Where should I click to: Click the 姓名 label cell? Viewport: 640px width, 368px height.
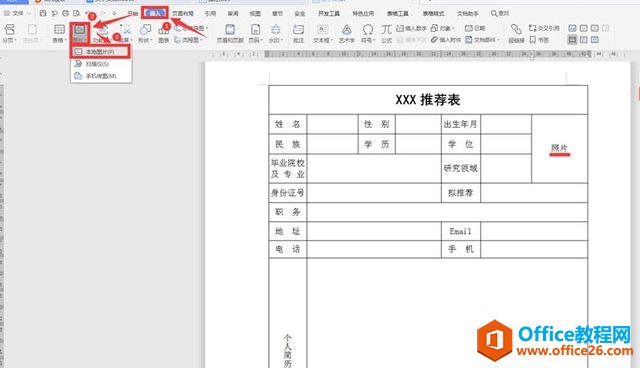[288, 124]
